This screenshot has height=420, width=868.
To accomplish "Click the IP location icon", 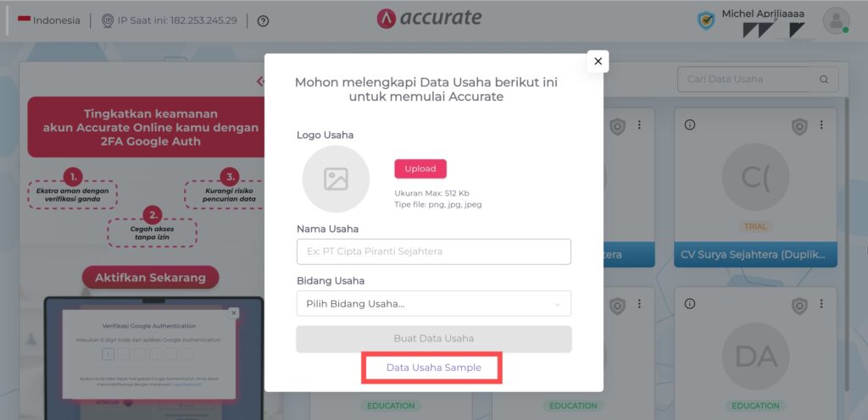I will (108, 21).
